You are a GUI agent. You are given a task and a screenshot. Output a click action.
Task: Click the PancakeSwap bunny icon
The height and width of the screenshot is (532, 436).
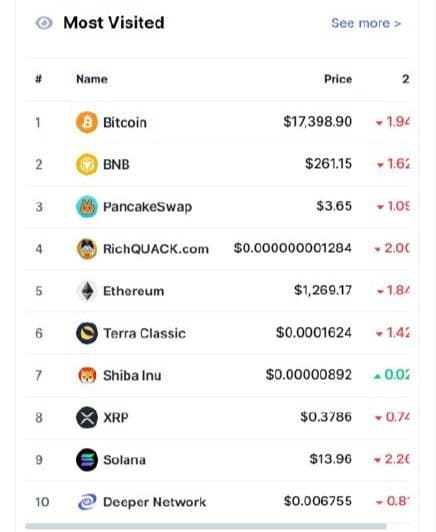(x=87, y=207)
